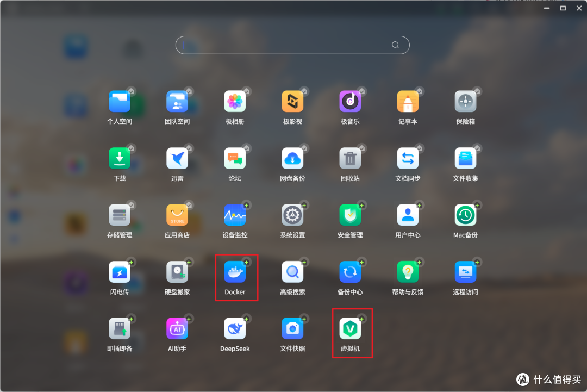Image resolution: width=587 pixels, height=392 pixels.
Task: Open the 个人空间 app
Action: (x=120, y=102)
